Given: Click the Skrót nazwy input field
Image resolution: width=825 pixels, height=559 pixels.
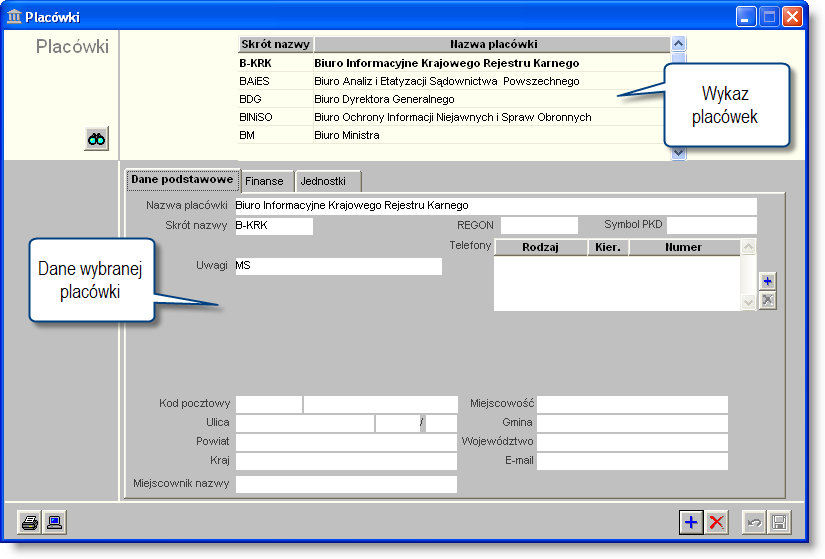Looking at the screenshot, I should tap(274, 226).
